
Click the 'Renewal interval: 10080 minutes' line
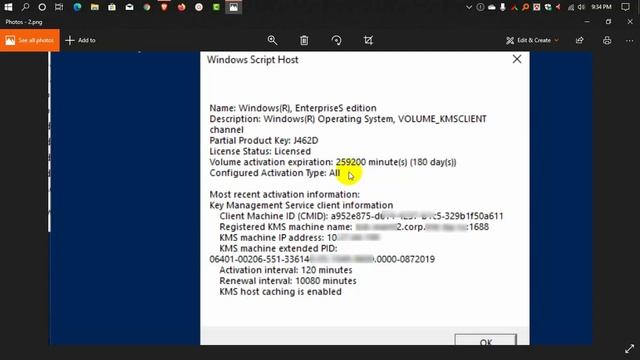click(288, 281)
